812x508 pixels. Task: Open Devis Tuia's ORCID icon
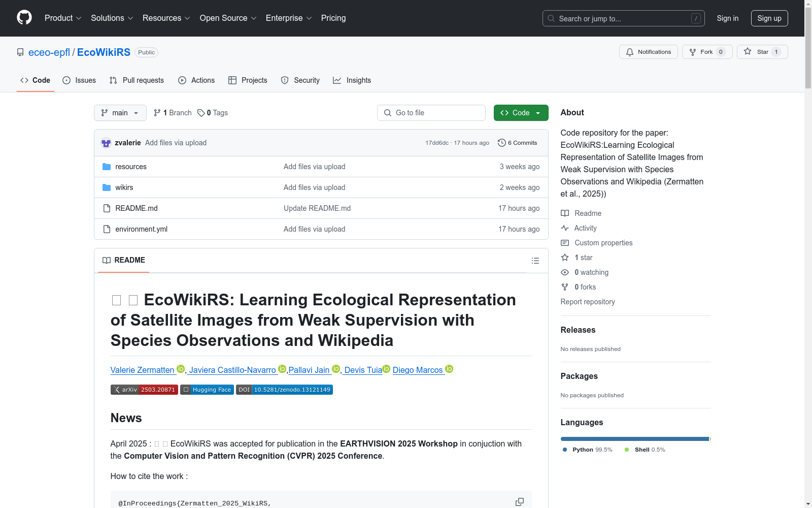386,369
